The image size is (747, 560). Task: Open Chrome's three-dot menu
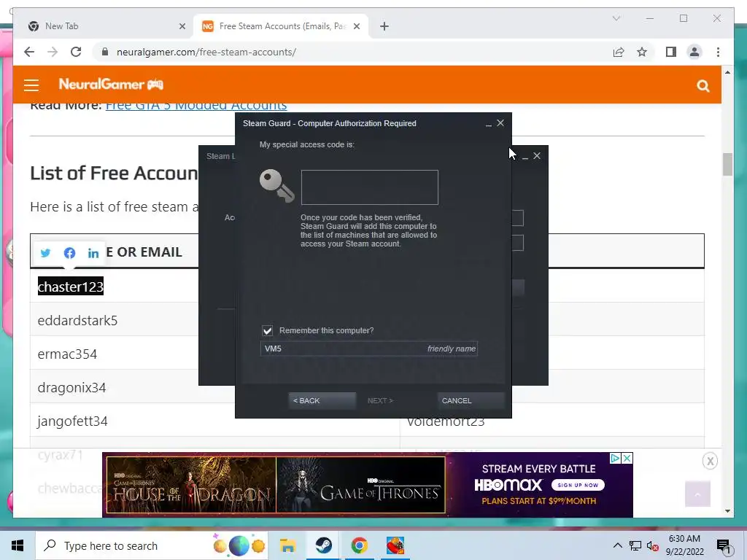click(718, 52)
